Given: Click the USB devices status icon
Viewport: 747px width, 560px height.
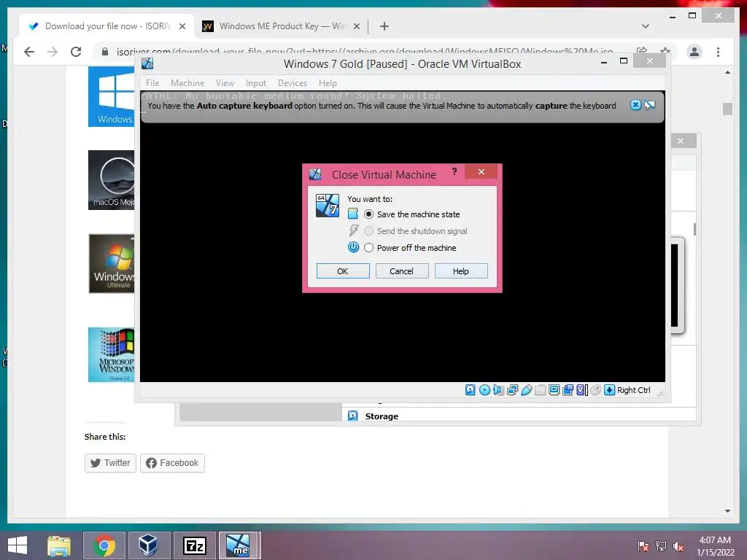Looking at the screenshot, I should pos(527,390).
